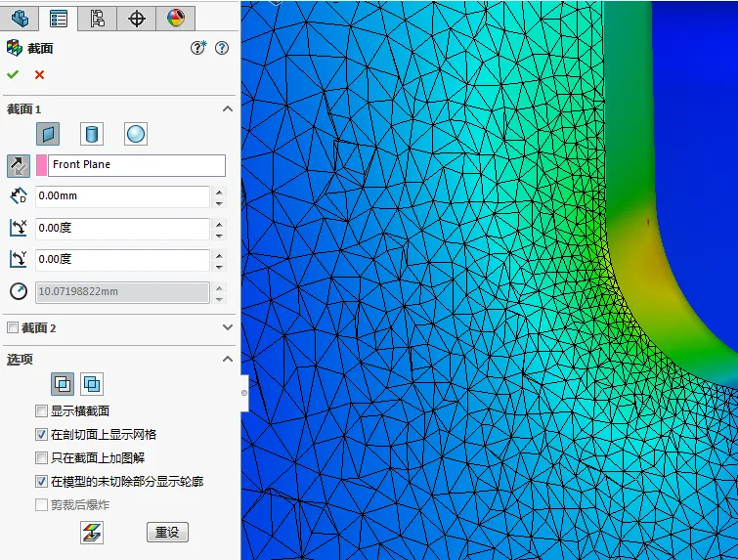Click the X rotation 0.00度 field

122,229
